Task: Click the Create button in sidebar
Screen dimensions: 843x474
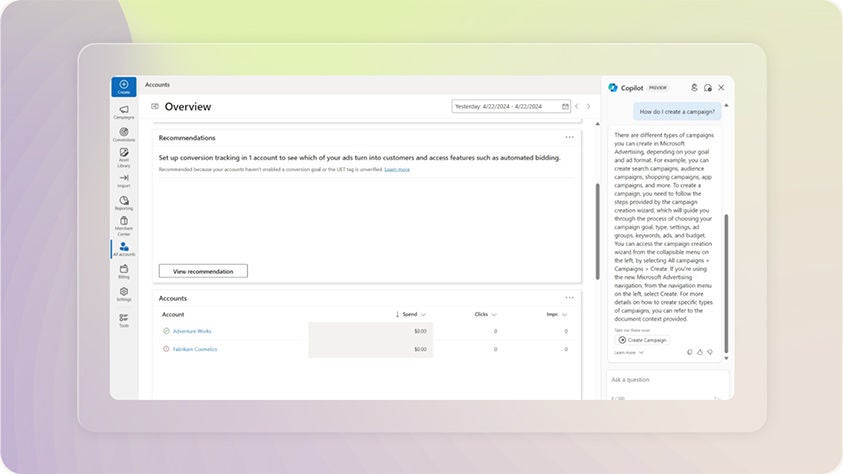Action: [123, 87]
